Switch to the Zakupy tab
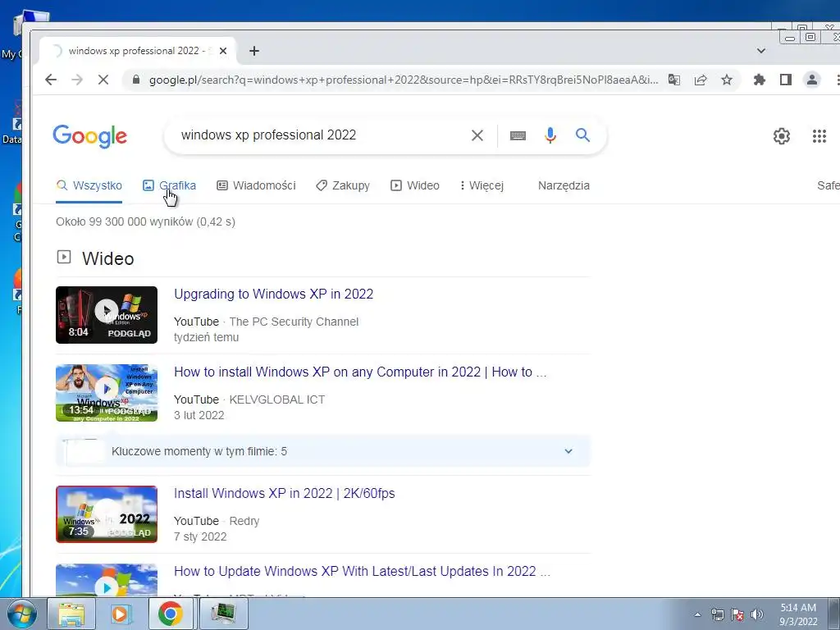The height and width of the screenshot is (630, 840). click(x=343, y=185)
